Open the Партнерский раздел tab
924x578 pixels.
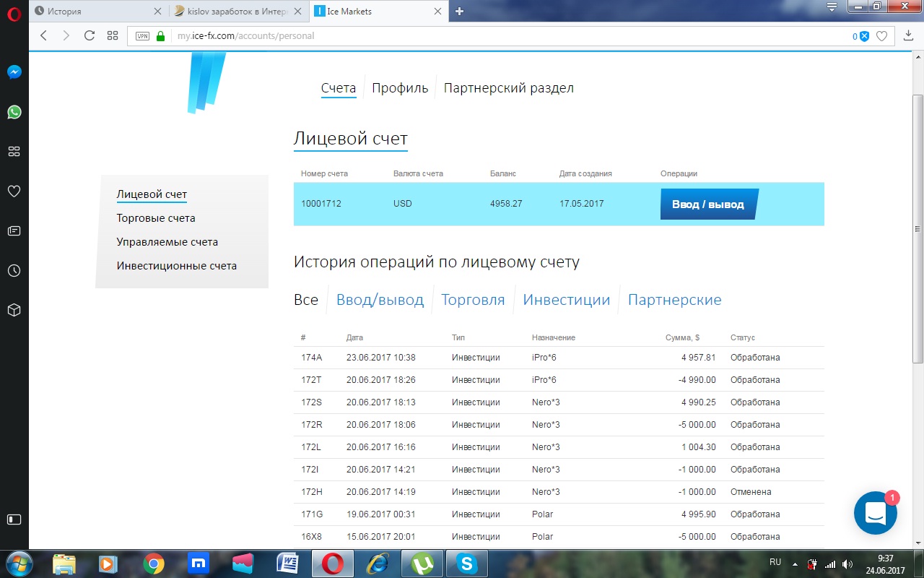[508, 88]
